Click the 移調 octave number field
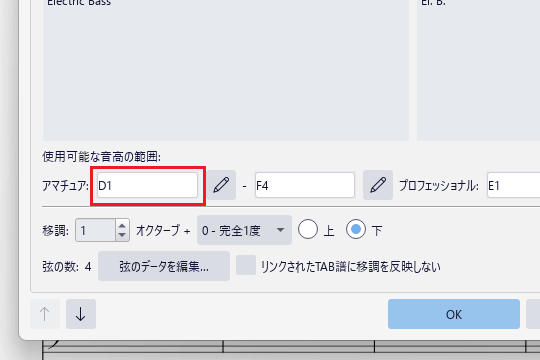This screenshot has width=540, height=360. (95, 230)
